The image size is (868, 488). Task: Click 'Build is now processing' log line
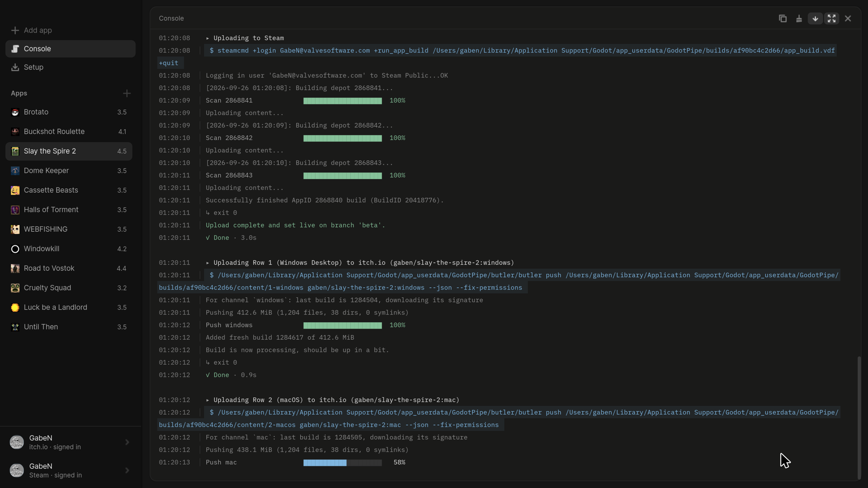click(x=297, y=350)
